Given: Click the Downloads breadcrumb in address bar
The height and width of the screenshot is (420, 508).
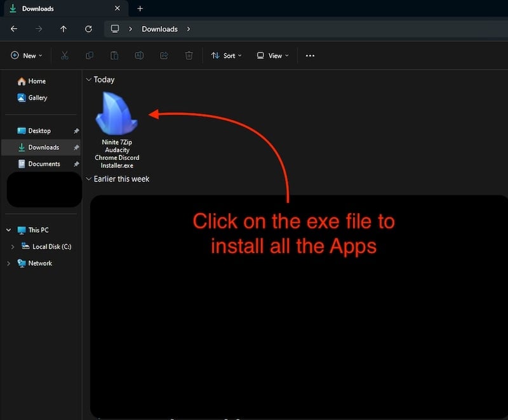Looking at the screenshot, I should pyautogui.click(x=159, y=29).
